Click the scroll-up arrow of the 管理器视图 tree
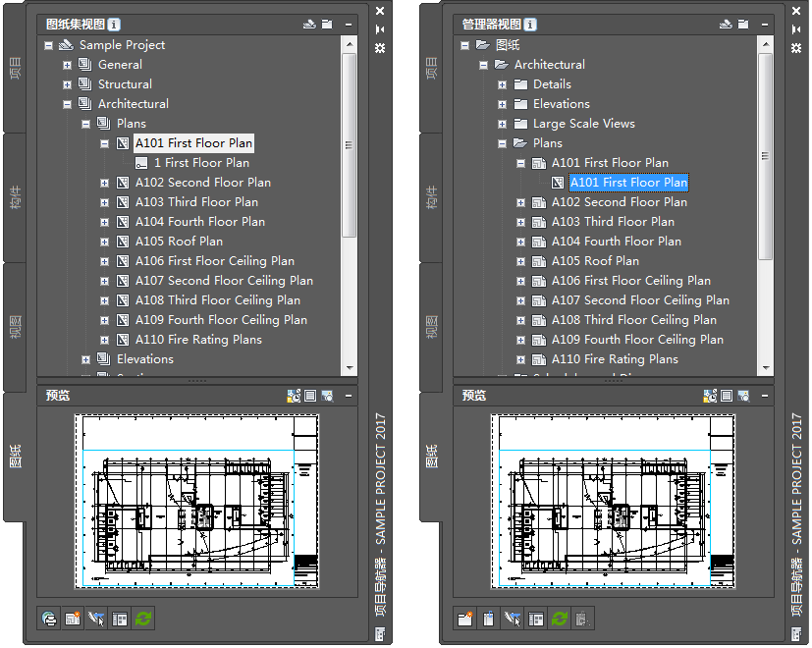This screenshot has width=812, height=648. pyautogui.click(x=766, y=44)
